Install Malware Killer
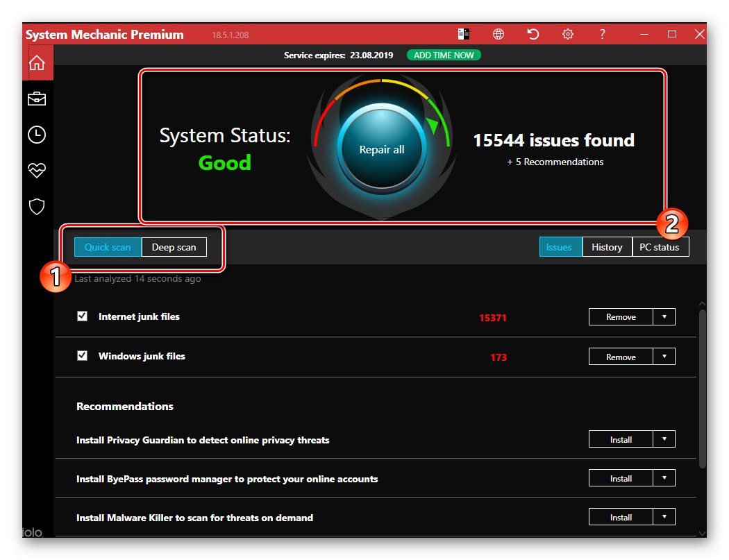The image size is (729, 560). coord(621,516)
